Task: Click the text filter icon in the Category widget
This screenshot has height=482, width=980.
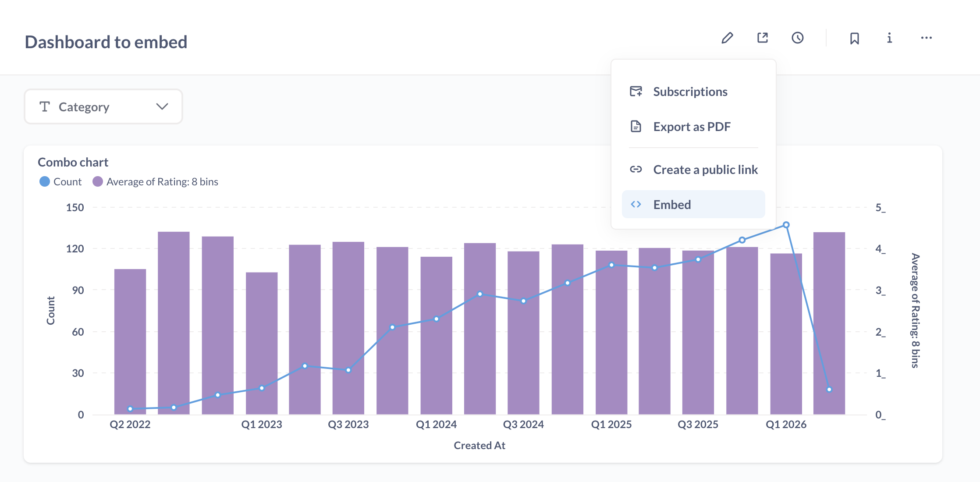Action: click(44, 106)
